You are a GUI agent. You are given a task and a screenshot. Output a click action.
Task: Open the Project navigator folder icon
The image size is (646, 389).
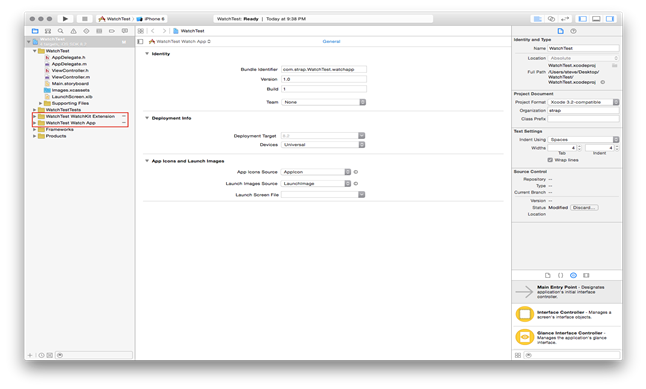[x=35, y=31]
